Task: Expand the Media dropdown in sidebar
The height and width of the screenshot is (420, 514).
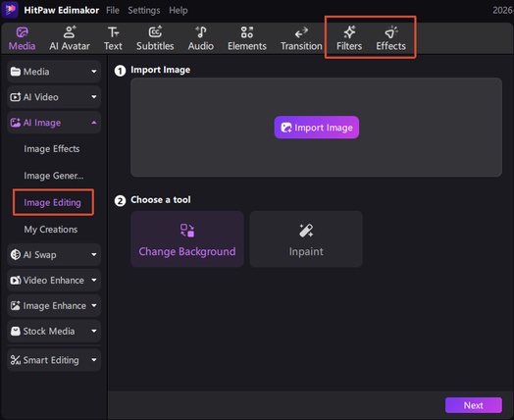Action: pos(54,72)
